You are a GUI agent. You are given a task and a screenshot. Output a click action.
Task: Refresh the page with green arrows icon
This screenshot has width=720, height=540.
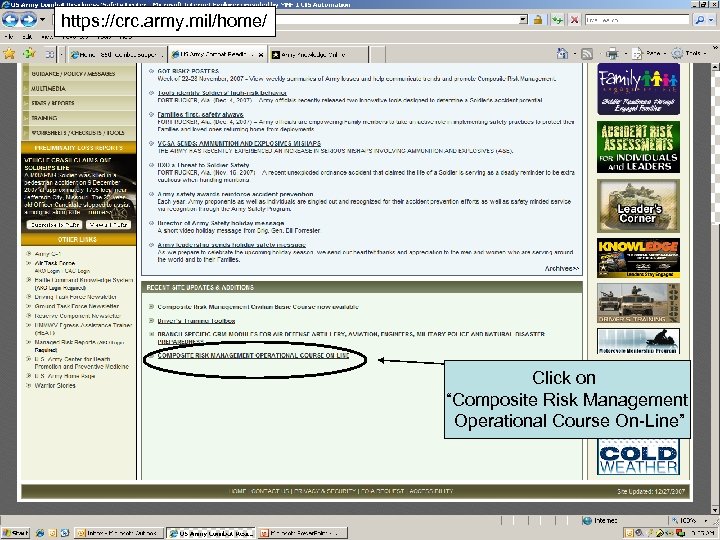click(x=557, y=20)
